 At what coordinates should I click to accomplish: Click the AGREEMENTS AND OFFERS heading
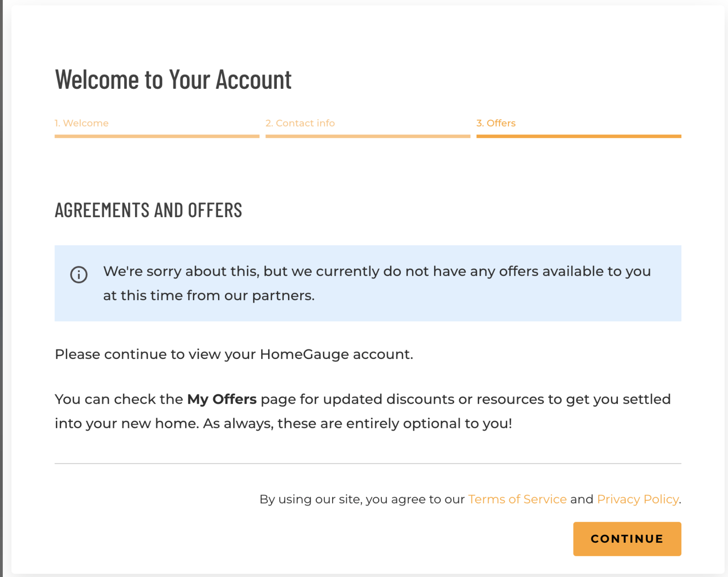148,210
